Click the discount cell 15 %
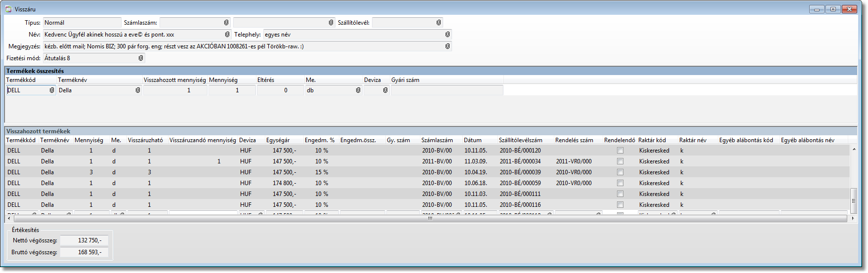Image resolution: width=868 pixels, height=273 pixels. click(322, 172)
